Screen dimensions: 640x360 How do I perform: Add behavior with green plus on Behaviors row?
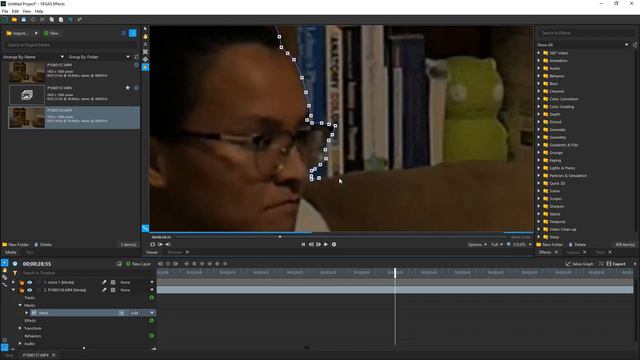pyautogui.click(x=151, y=336)
